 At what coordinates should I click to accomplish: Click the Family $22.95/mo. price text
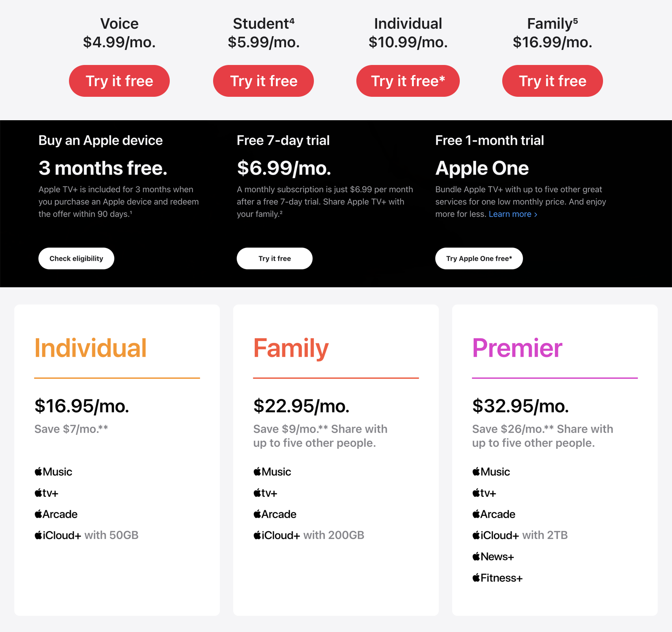click(x=301, y=406)
